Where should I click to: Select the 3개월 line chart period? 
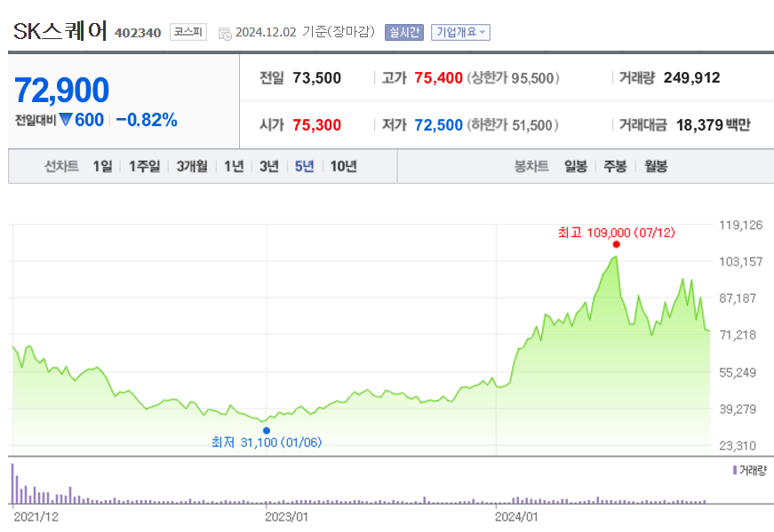(192, 166)
